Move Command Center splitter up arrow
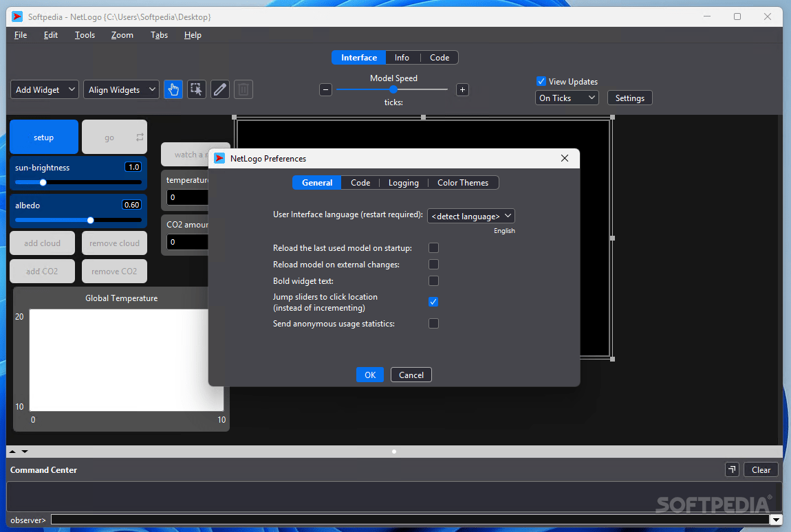The image size is (791, 532). [12, 452]
